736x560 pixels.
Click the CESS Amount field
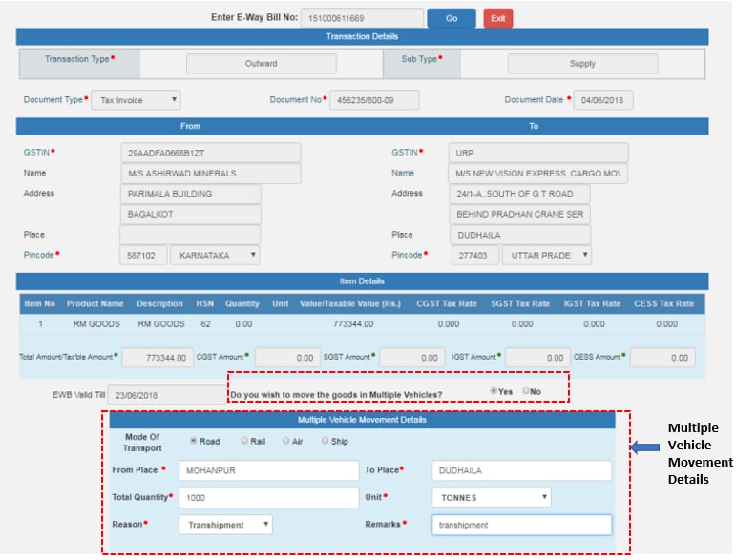click(x=662, y=358)
